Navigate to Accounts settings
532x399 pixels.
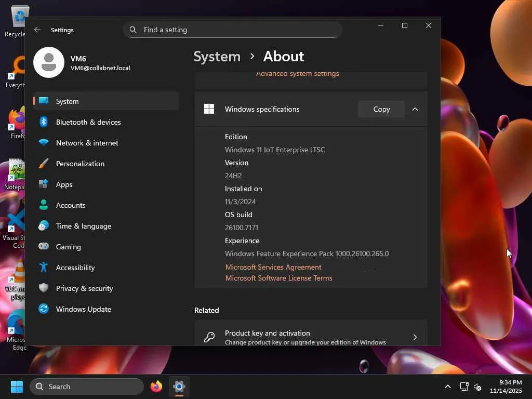[106, 205]
